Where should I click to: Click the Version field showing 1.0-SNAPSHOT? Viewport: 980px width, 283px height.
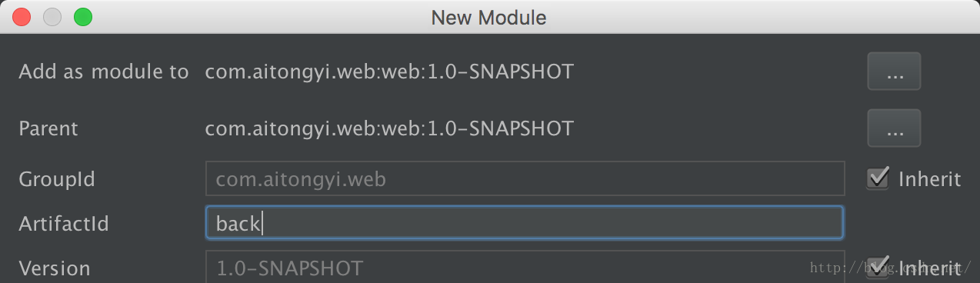[525, 267]
